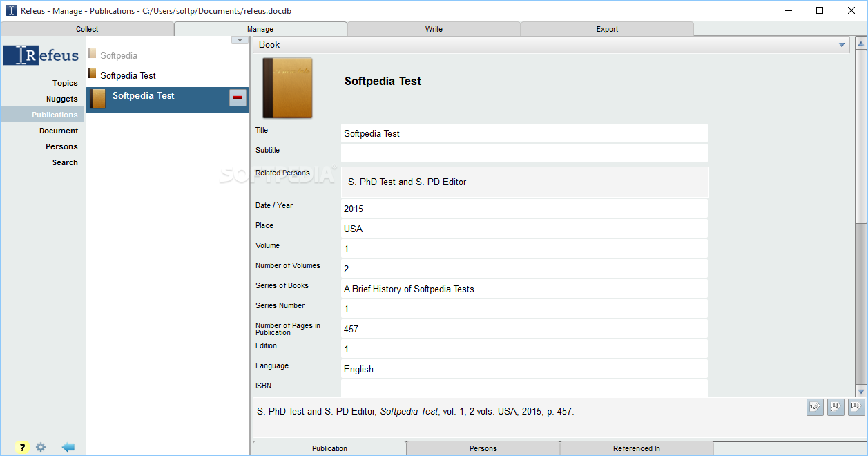Click the Volume field
868x456 pixels.
click(x=524, y=249)
